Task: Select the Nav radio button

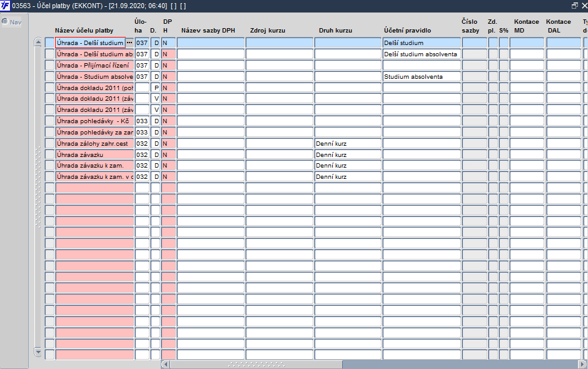Action: pos(5,22)
